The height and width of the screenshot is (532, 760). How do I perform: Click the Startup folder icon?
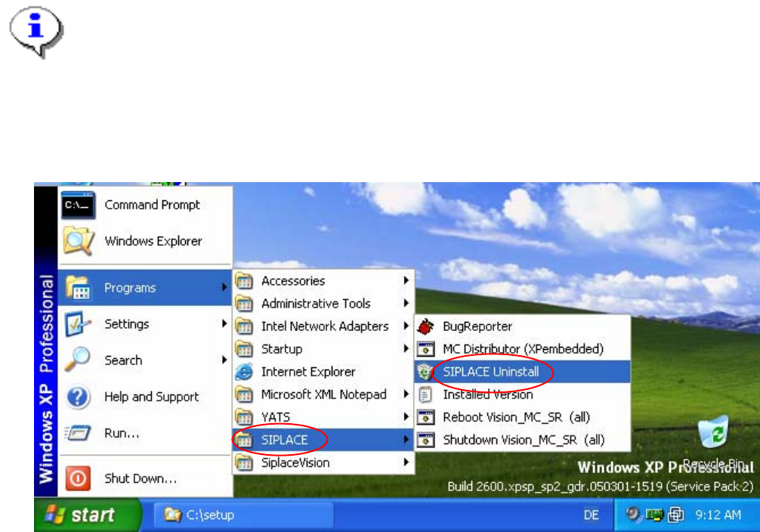point(244,349)
